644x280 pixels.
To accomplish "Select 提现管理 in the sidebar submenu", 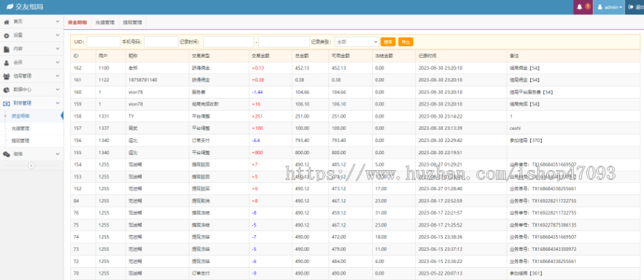I will click(21, 141).
